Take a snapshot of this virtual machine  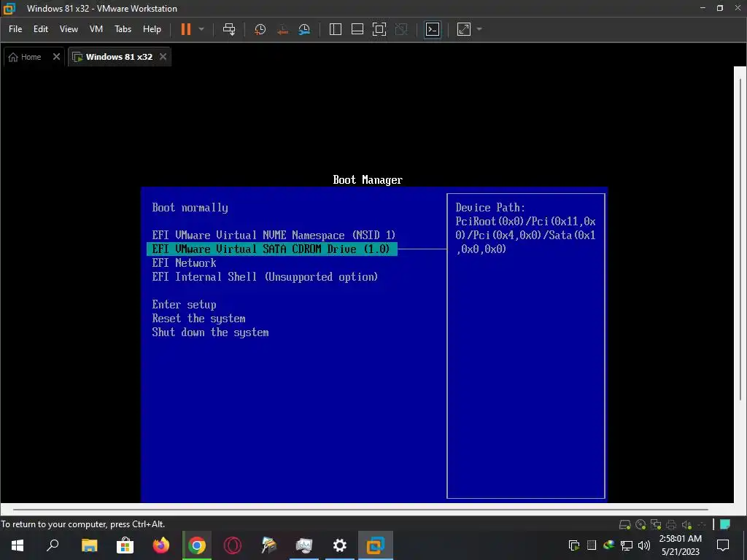(x=260, y=29)
